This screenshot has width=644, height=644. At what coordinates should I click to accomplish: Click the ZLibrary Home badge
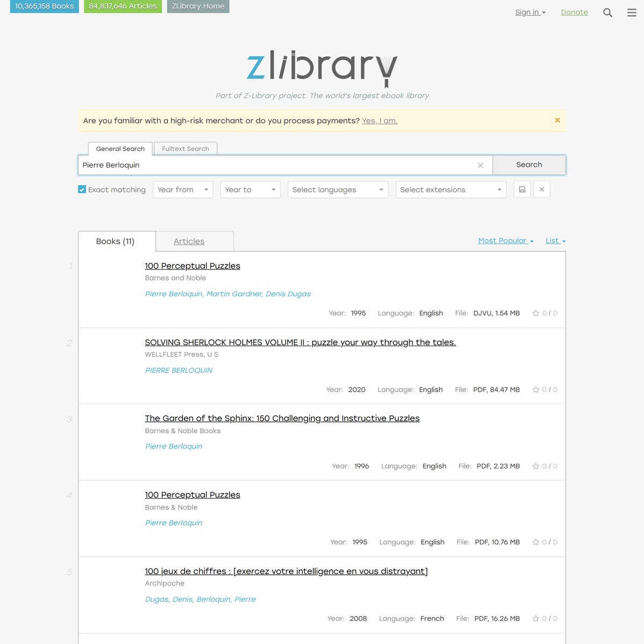(x=198, y=6)
